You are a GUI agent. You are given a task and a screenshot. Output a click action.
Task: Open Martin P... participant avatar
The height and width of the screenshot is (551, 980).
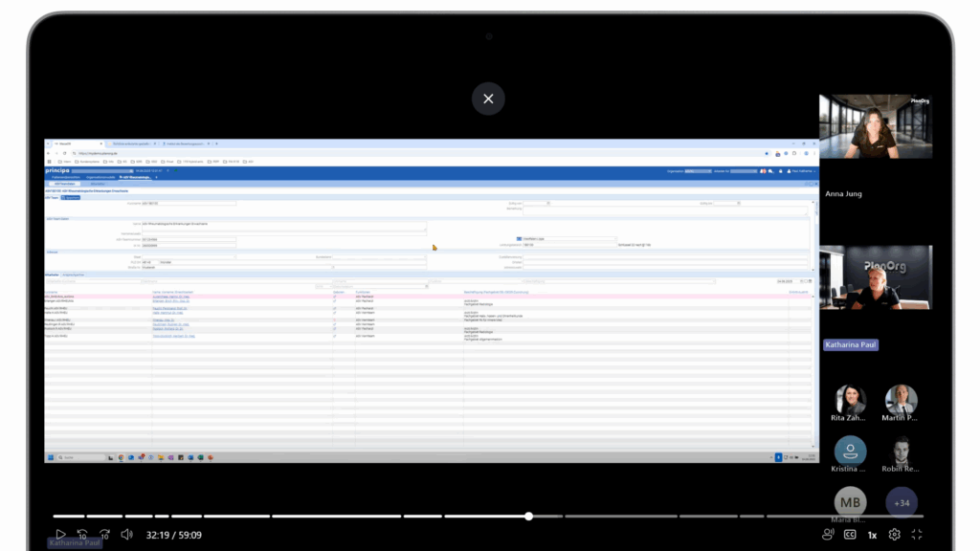tap(902, 400)
